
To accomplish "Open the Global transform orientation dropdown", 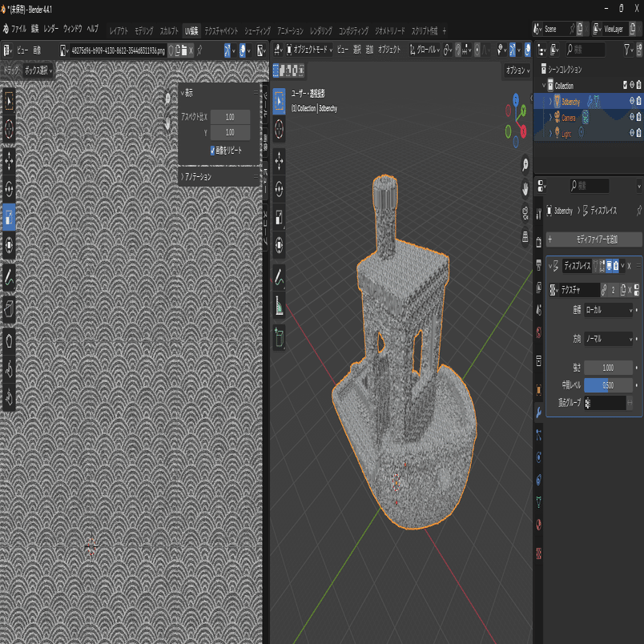I will click(425, 50).
